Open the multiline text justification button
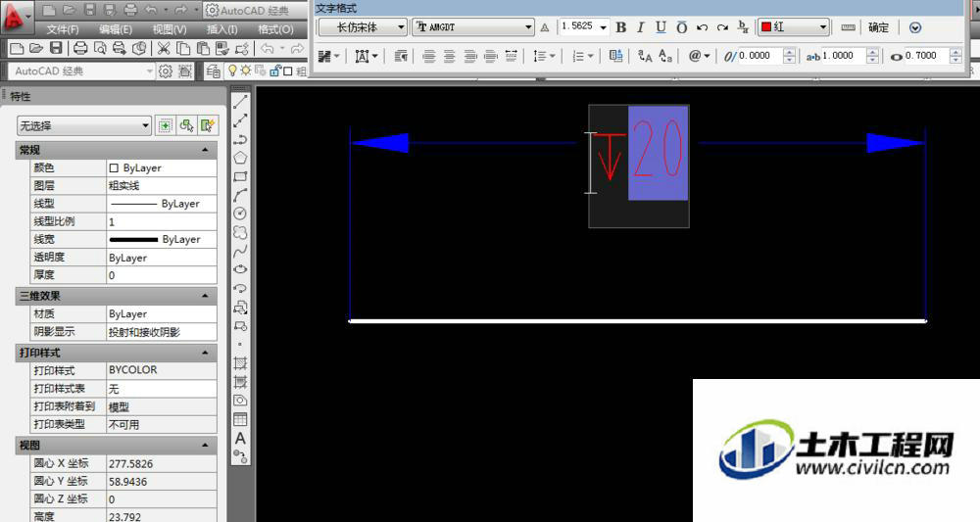This screenshot has width=980, height=522. click(x=367, y=56)
